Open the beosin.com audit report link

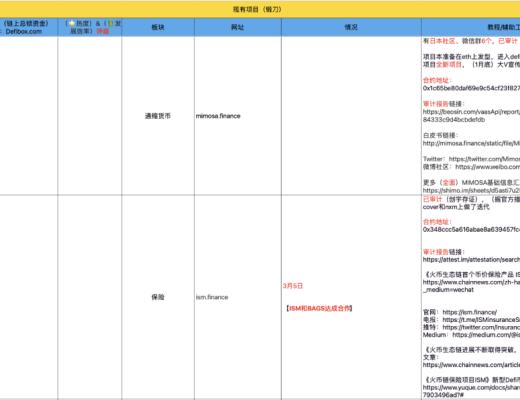coord(471,116)
